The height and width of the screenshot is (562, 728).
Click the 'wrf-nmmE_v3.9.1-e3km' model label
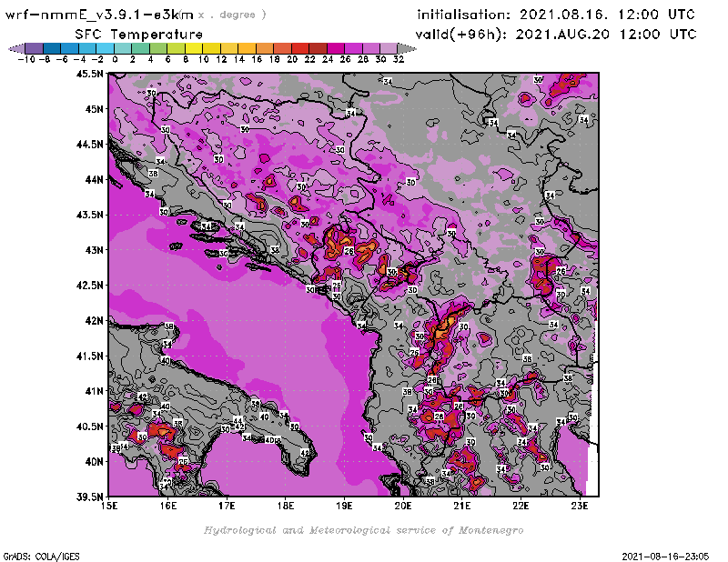pyautogui.click(x=99, y=15)
